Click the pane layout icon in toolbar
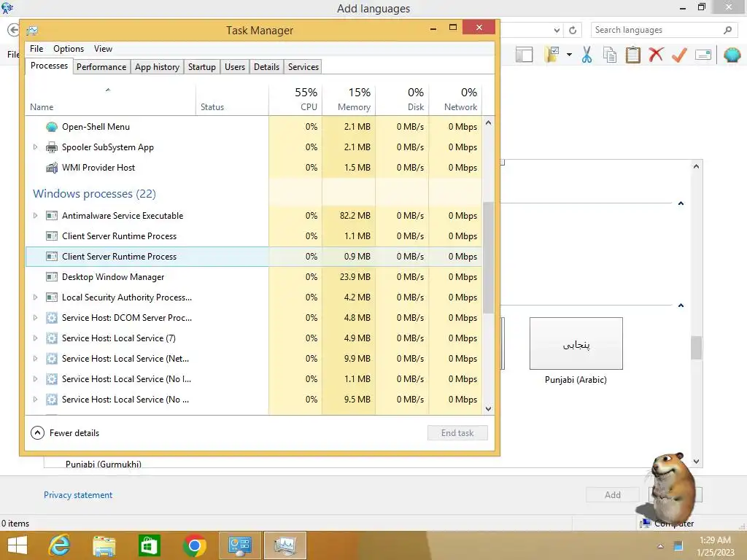This screenshot has width=747, height=560. tap(524, 55)
